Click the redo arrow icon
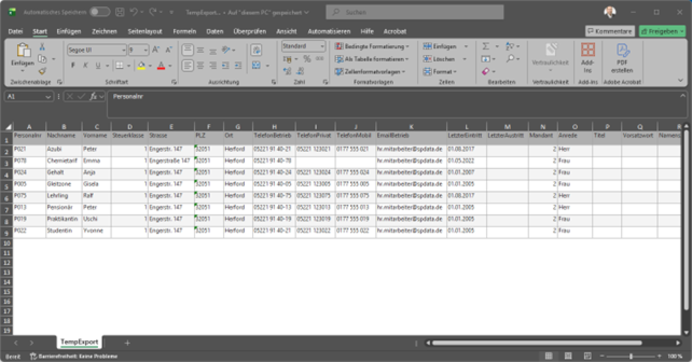This screenshot has height=362, width=692. pyautogui.click(x=153, y=12)
